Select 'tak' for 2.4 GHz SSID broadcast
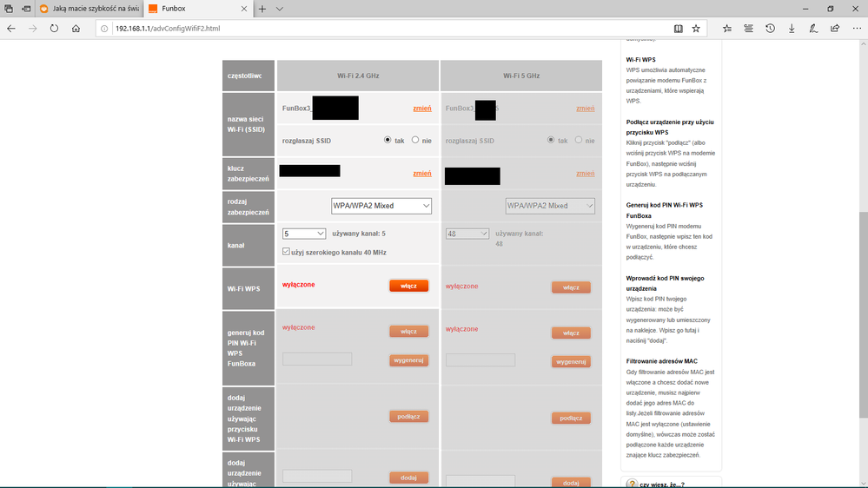Viewport: 868px width, 488px height. pos(388,140)
